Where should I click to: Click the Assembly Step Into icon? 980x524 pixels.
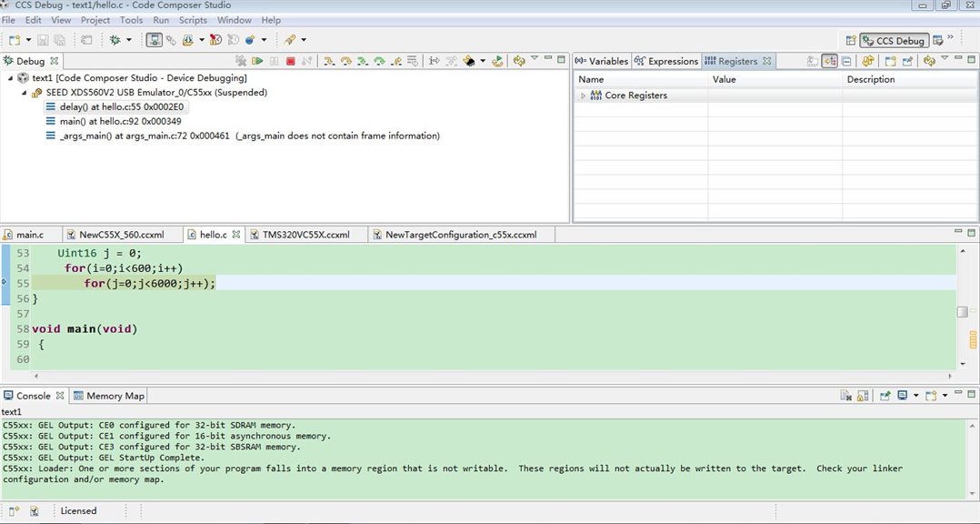363,61
